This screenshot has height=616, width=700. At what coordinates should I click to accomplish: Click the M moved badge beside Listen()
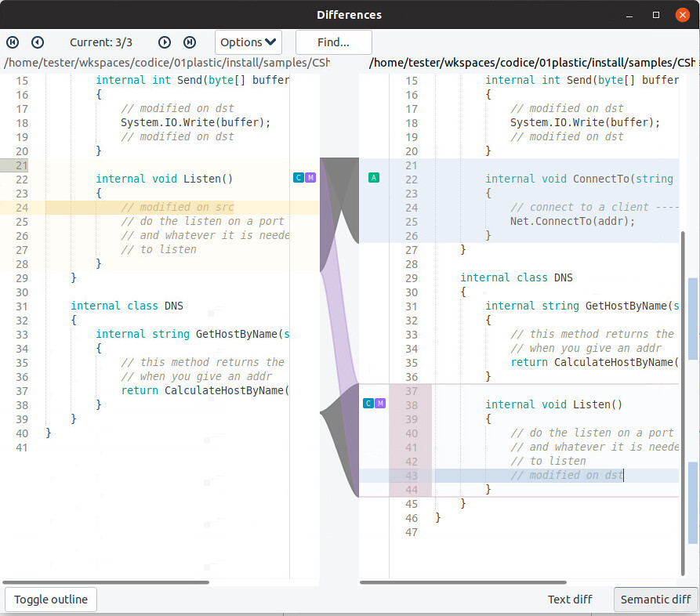pos(310,177)
